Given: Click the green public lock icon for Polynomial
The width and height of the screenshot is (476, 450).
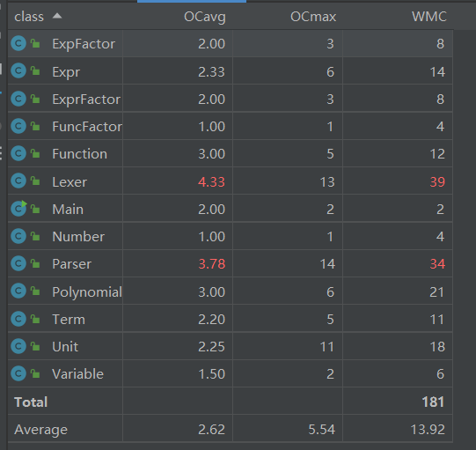Looking at the screenshot, I should (35, 291).
